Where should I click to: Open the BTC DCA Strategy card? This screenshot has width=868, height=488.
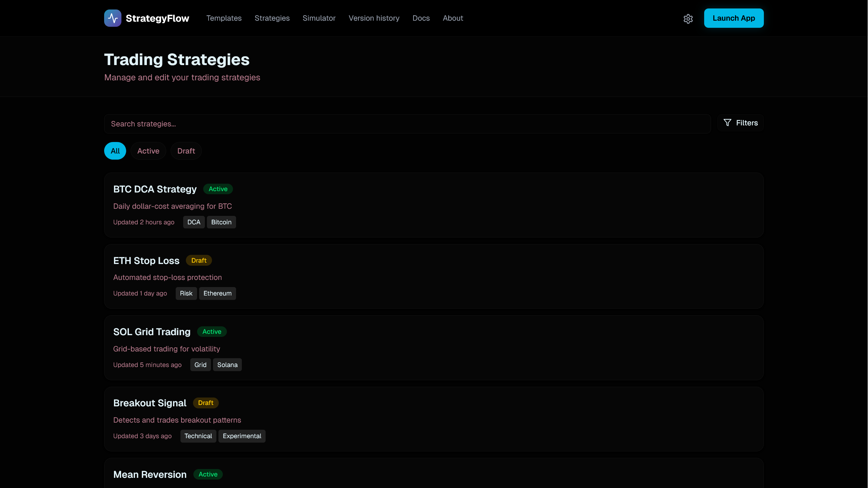[x=155, y=189]
